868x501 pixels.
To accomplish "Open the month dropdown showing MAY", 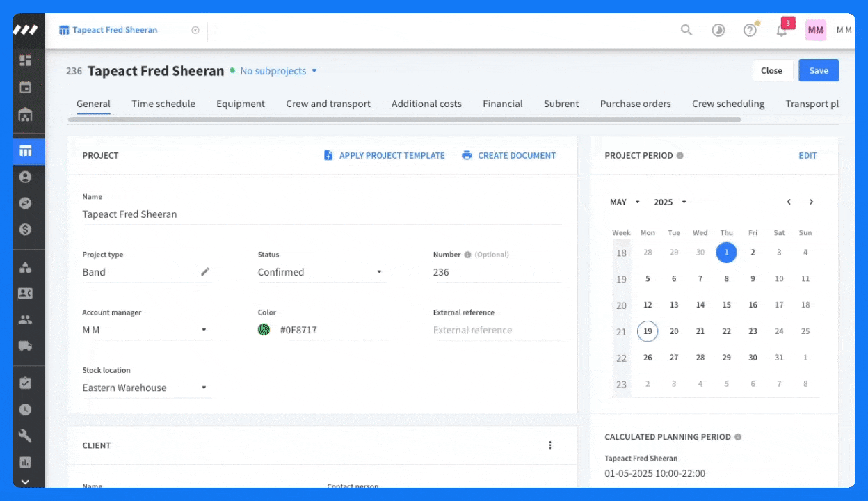I will 625,202.
